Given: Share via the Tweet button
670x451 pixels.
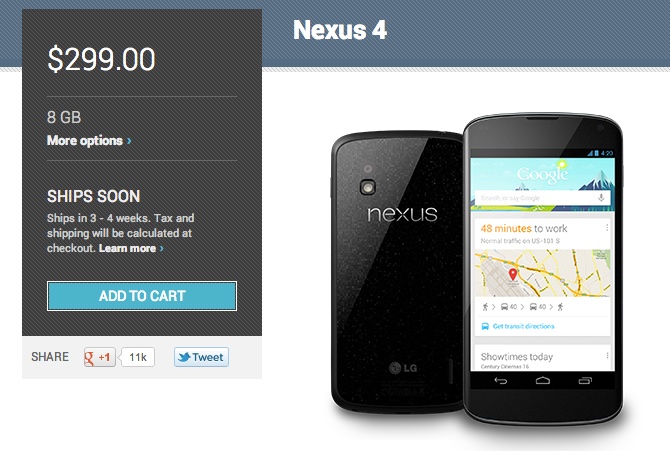Looking at the screenshot, I should tap(201, 357).
